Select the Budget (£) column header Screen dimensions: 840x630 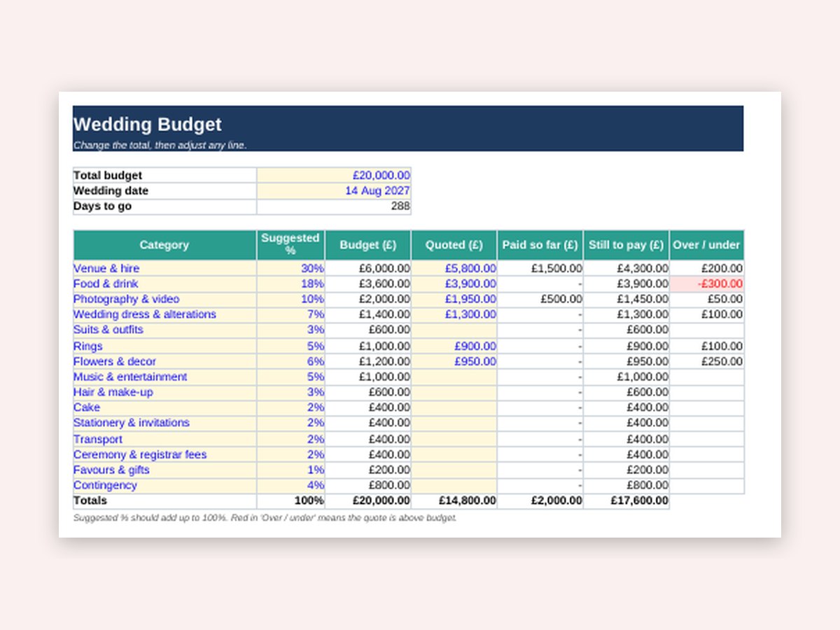[x=368, y=245]
